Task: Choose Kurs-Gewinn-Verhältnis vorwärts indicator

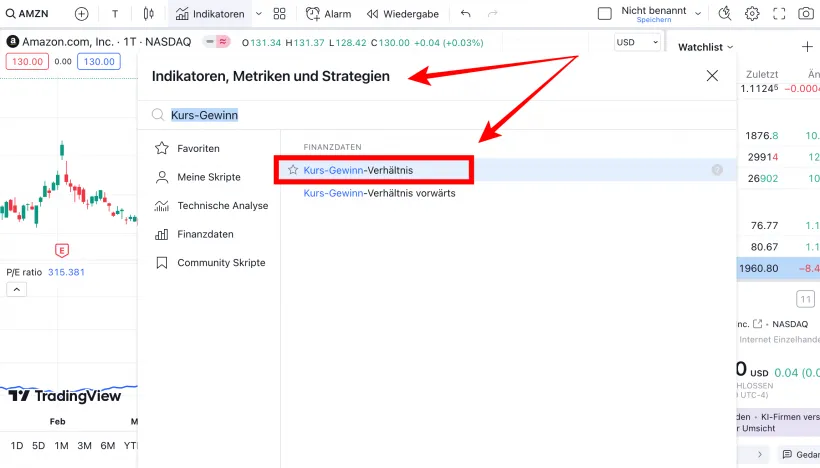Action: pos(379,193)
